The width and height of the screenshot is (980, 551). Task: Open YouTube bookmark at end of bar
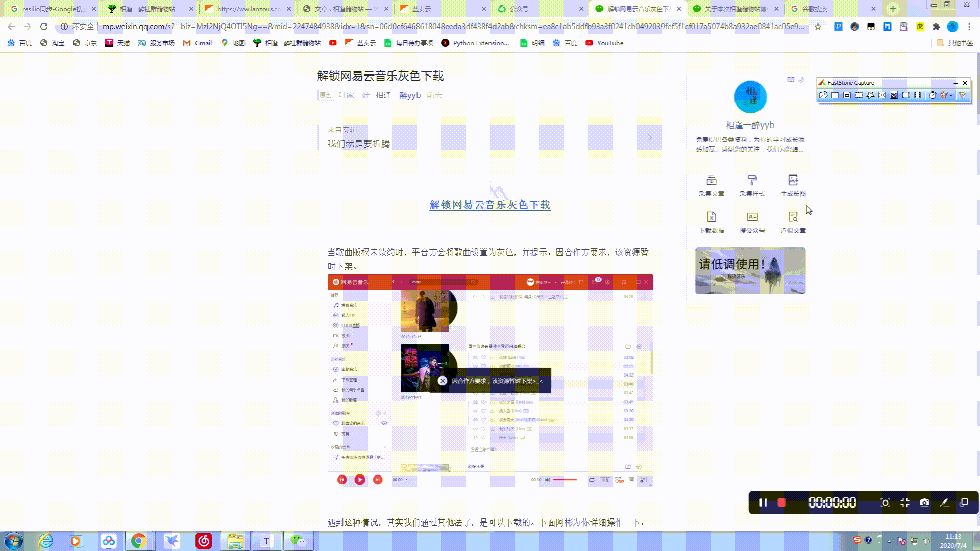coord(604,43)
